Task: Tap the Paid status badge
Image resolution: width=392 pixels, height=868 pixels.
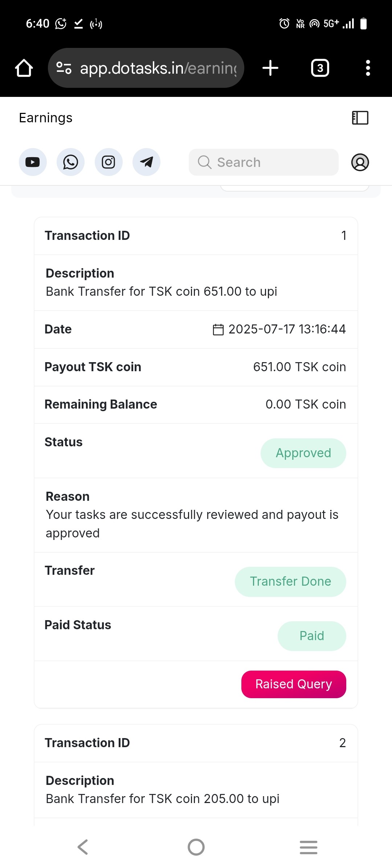Action: 311,636
